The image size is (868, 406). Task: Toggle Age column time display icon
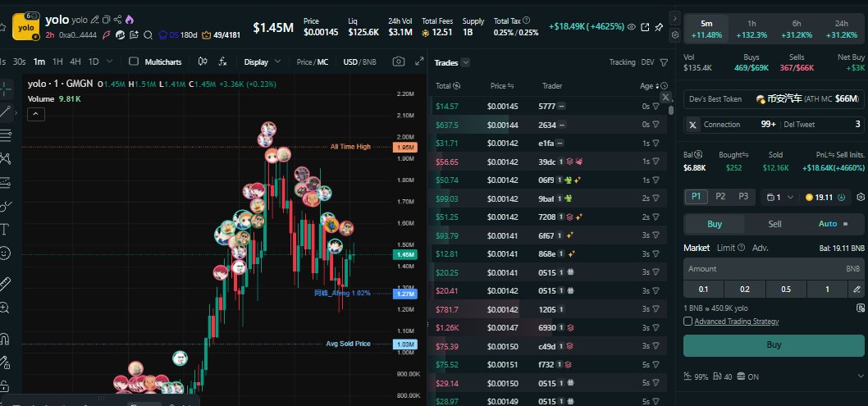(x=664, y=86)
